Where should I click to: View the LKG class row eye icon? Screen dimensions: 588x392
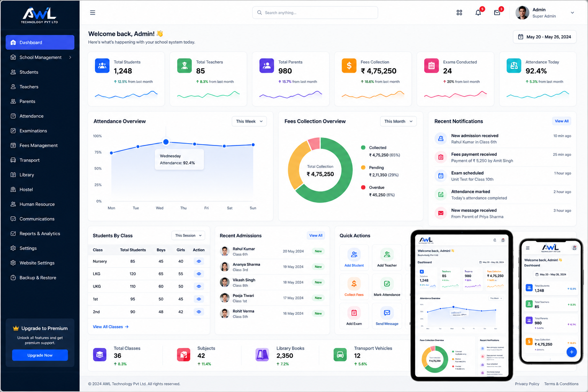(199, 274)
